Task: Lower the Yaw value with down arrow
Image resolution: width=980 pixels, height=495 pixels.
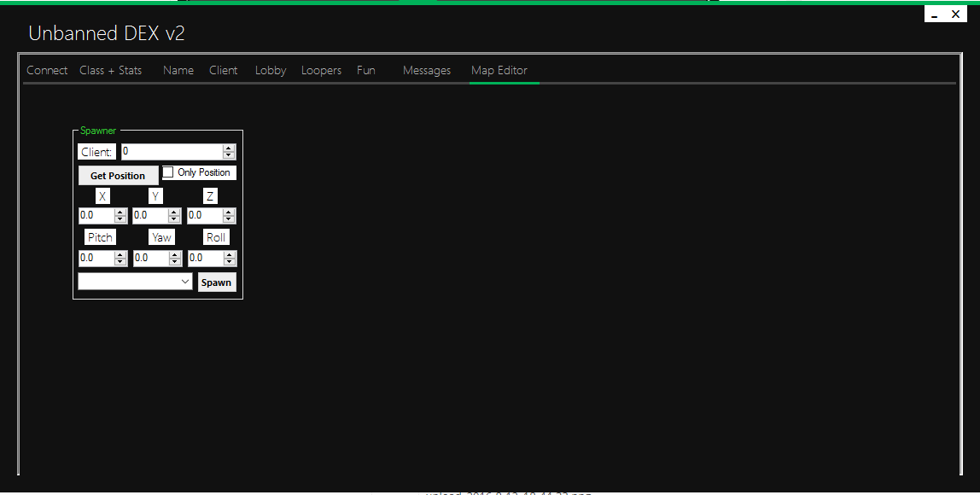Action: pyautogui.click(x=174, y=261)
